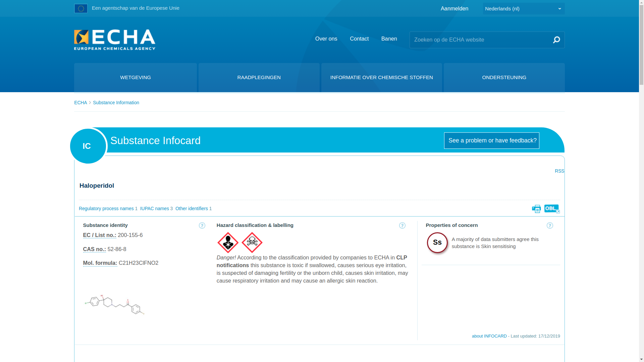The height and width of the screenshot is (362, 644).
Task: Open Informatie over chemische stoffen menu
Action: point(381,77)
